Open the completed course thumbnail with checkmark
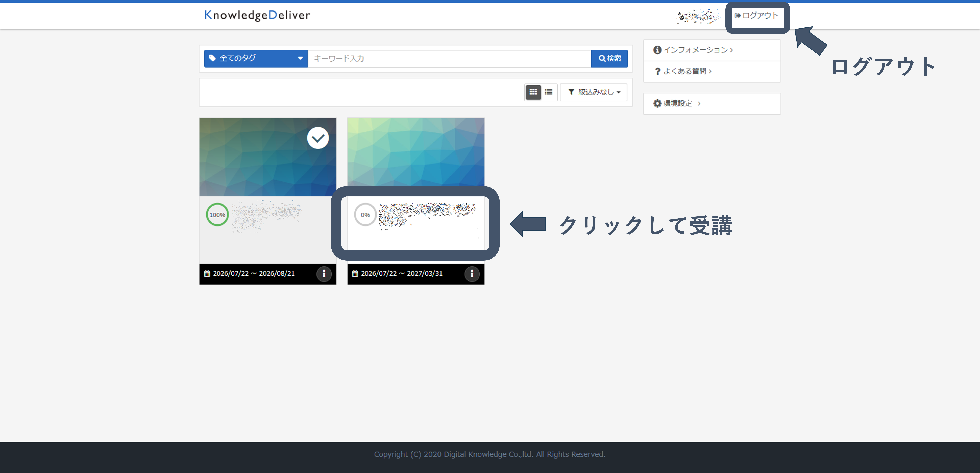980x473 pixels. 268,157
